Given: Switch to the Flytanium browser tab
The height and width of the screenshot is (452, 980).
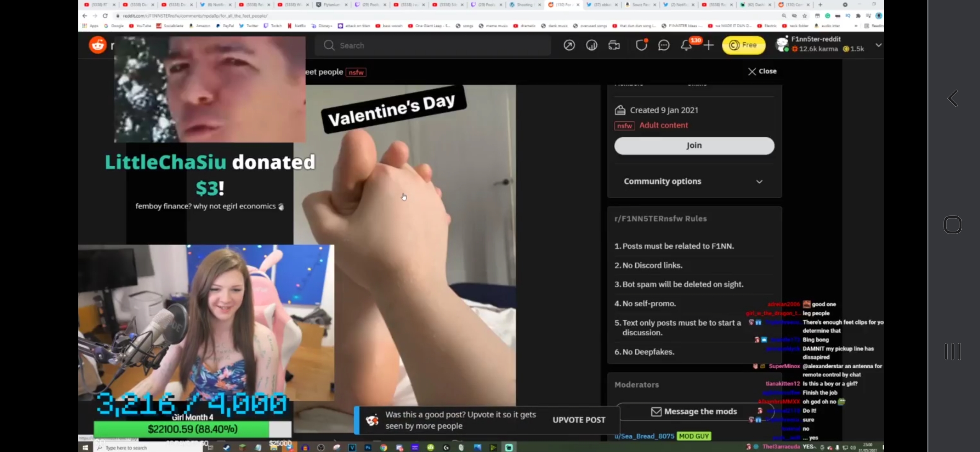Looking at the screenshot, I should [331, 5].
